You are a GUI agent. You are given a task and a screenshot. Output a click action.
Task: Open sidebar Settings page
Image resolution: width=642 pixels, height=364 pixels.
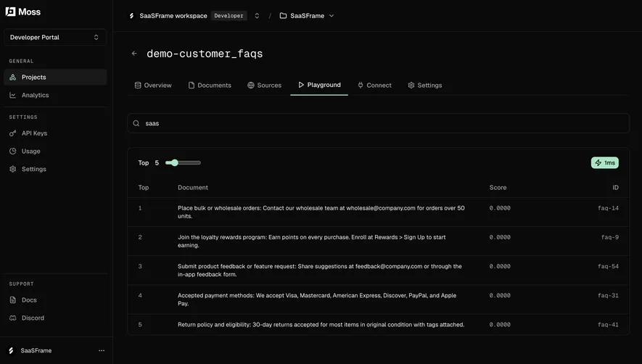[55, 169]
